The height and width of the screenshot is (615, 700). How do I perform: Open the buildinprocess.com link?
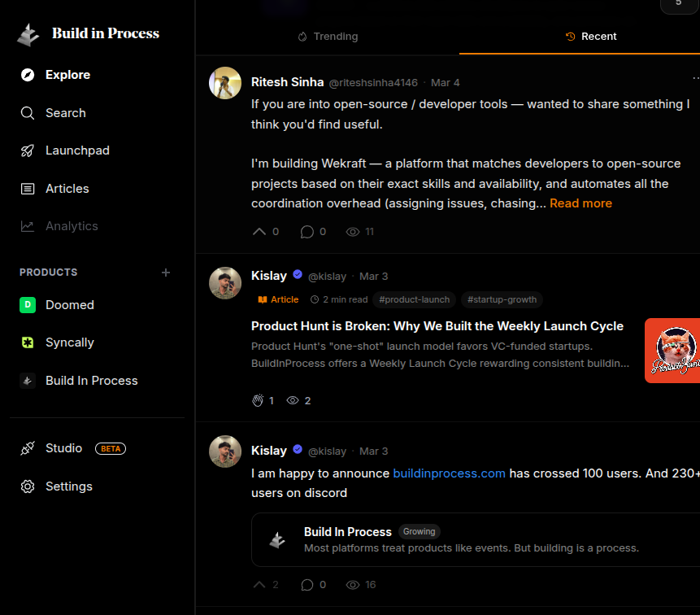tap(449, 473)
